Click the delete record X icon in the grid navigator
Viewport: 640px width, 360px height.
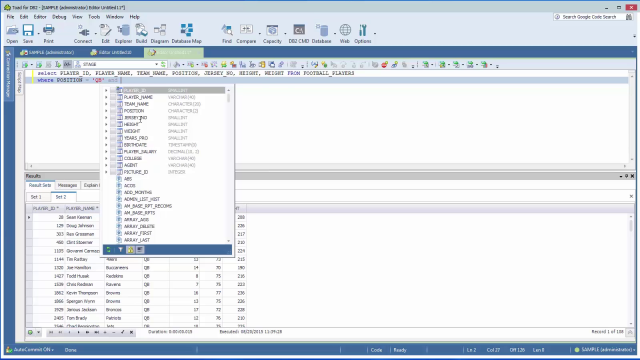(131, 332)
